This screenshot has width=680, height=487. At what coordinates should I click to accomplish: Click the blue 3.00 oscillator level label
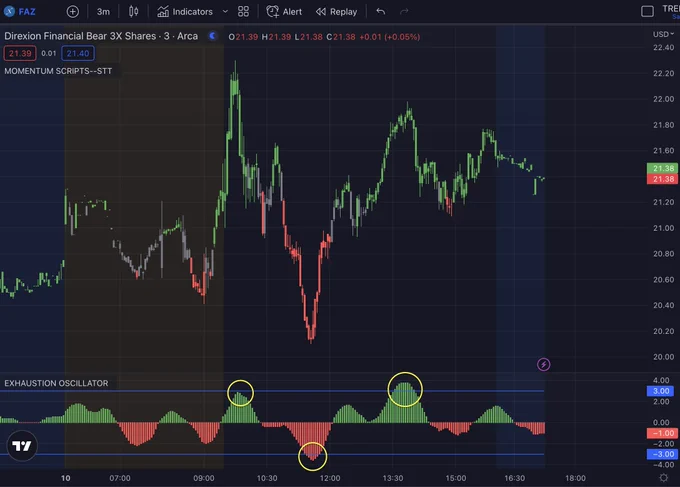pyautogui.click(x=660, y=391)
